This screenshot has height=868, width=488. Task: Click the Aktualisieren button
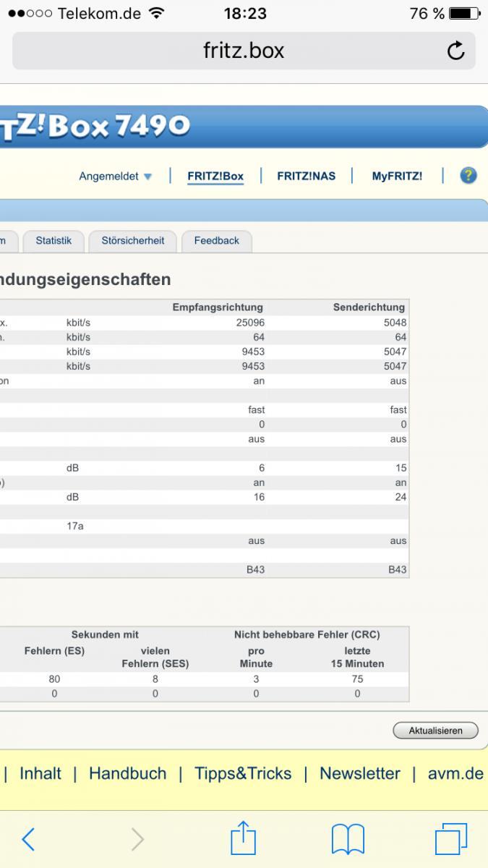[436, 731]
